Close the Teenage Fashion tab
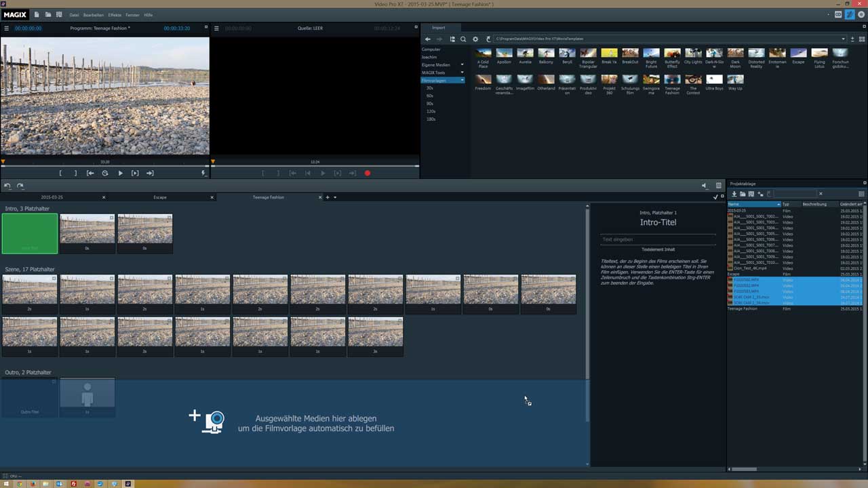868x488 pixels. pyautogui.click(x=321, y=197)
